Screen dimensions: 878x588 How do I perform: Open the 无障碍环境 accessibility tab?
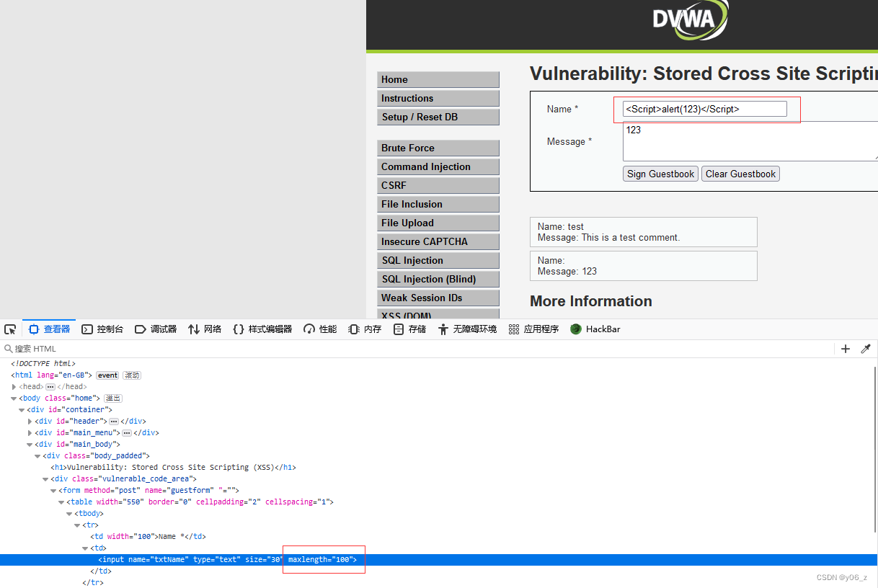click(467, 329)
